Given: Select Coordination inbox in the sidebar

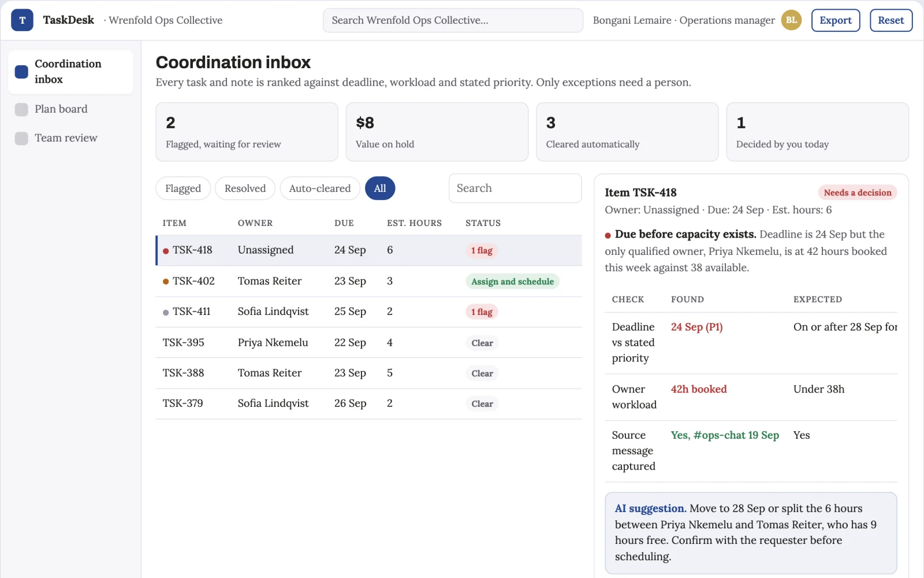Looking at the screenshot, I should (70, 72).
